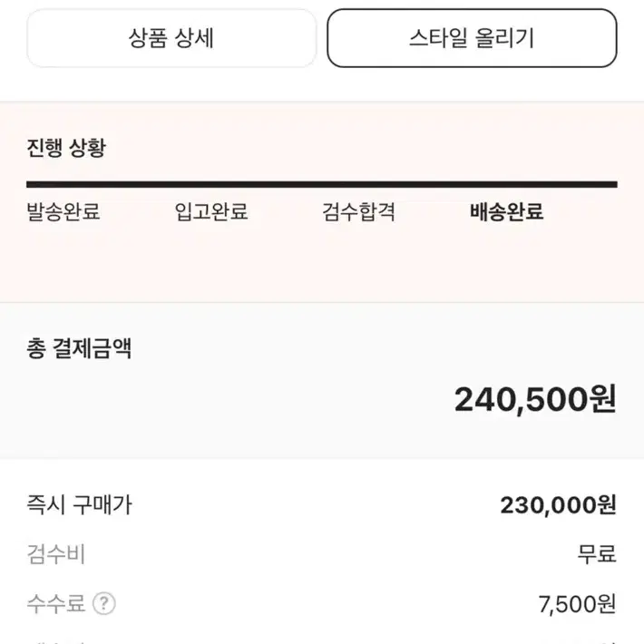Open the 상품 상세 product details

pyautogui.click(x=171, y=38)
